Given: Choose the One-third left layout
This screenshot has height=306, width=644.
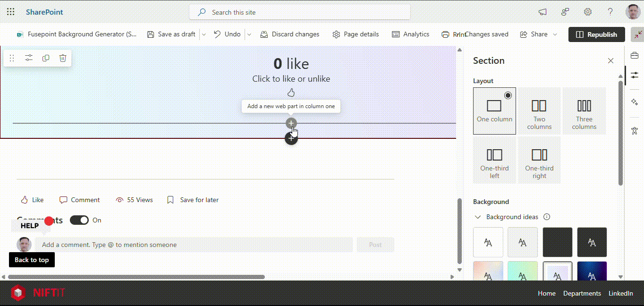Looking at the screenshot, I should click(494, 160).
